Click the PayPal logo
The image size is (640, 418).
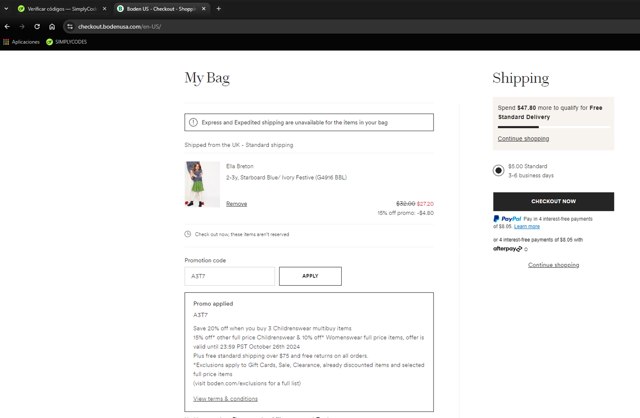(507, 219)
